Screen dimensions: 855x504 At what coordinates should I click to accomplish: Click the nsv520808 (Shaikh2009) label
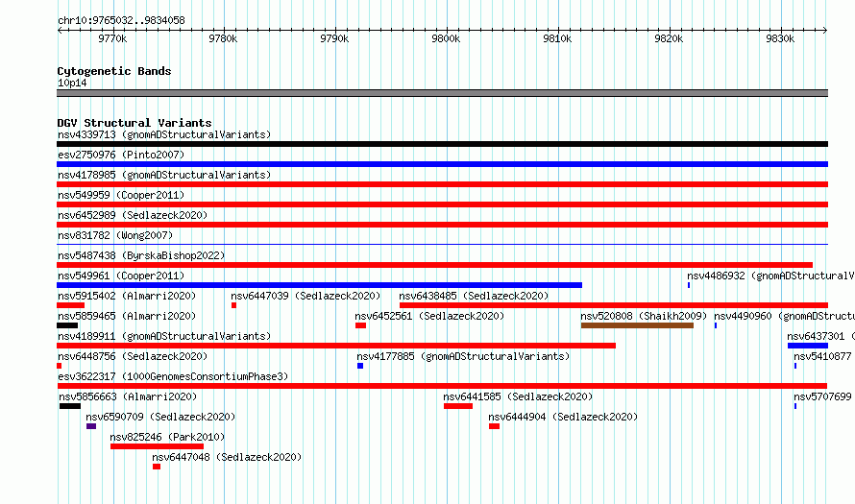[644, 316]
